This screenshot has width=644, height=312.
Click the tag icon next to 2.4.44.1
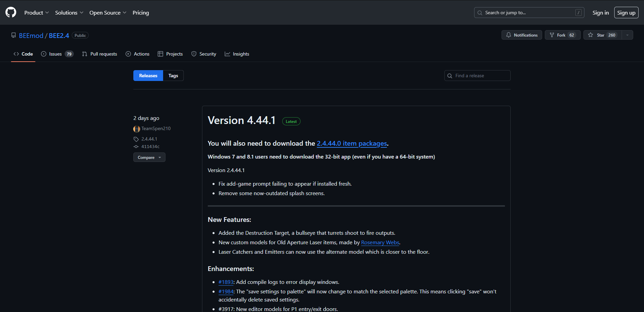click(136, 139)
